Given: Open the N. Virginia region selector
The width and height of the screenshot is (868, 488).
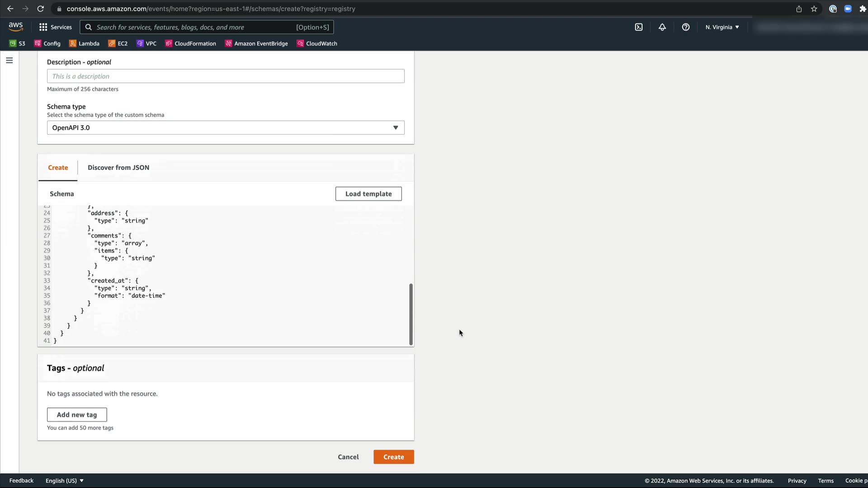Looking at the screenshot, I should [x=722, y=27].
